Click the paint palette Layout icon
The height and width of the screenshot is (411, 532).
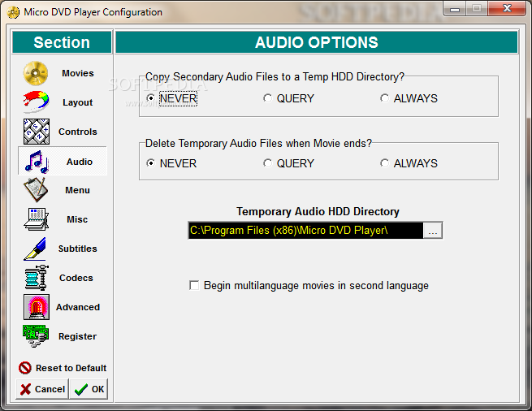pyautogui.click(x=36, y=102)
